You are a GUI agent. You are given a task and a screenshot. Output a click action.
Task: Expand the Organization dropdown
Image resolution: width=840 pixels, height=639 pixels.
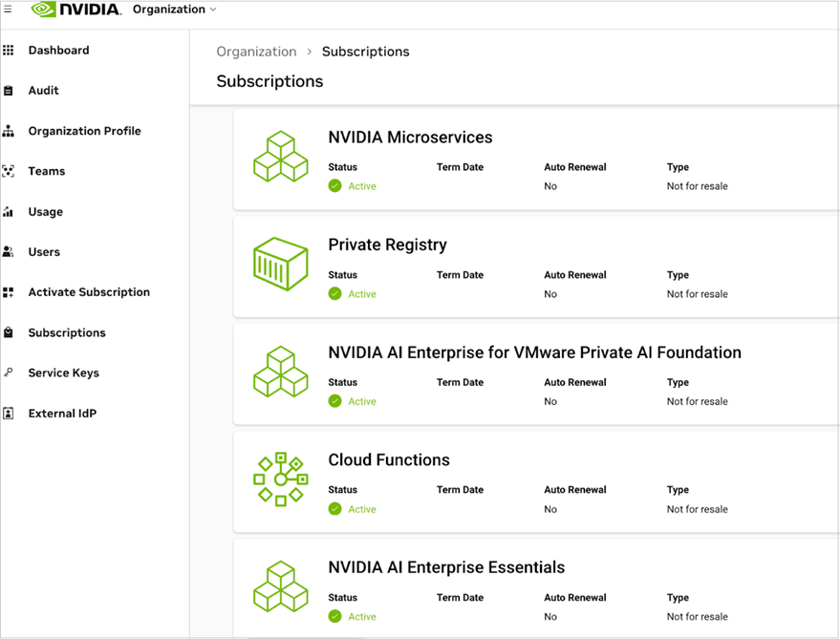174,10
